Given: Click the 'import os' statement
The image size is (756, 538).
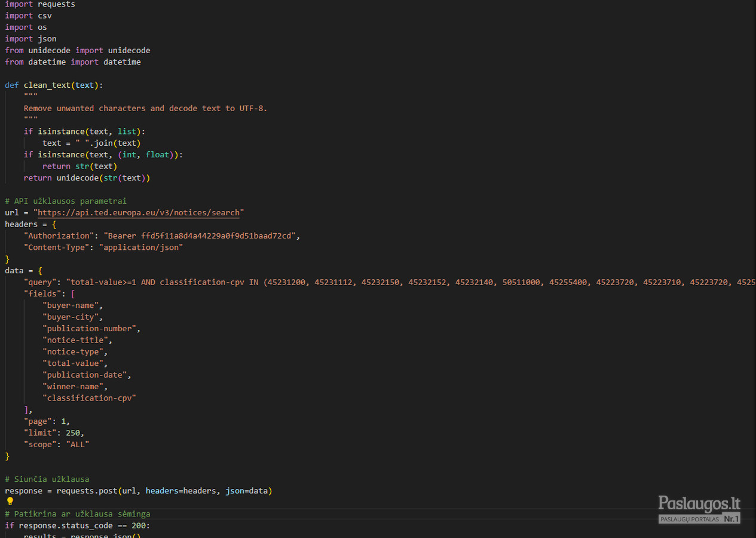Looking at the screenshot, I should click(26, 27).
